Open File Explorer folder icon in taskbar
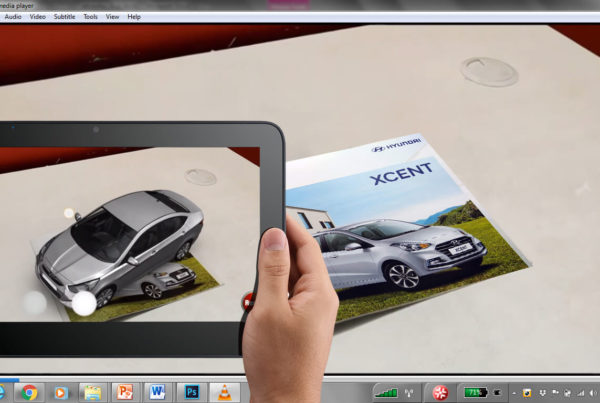This screenshot has height=403, width=600. tap(91, 391)
